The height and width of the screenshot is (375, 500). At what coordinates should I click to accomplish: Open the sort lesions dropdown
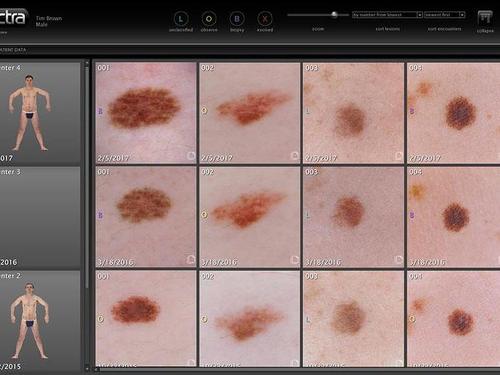387,15
